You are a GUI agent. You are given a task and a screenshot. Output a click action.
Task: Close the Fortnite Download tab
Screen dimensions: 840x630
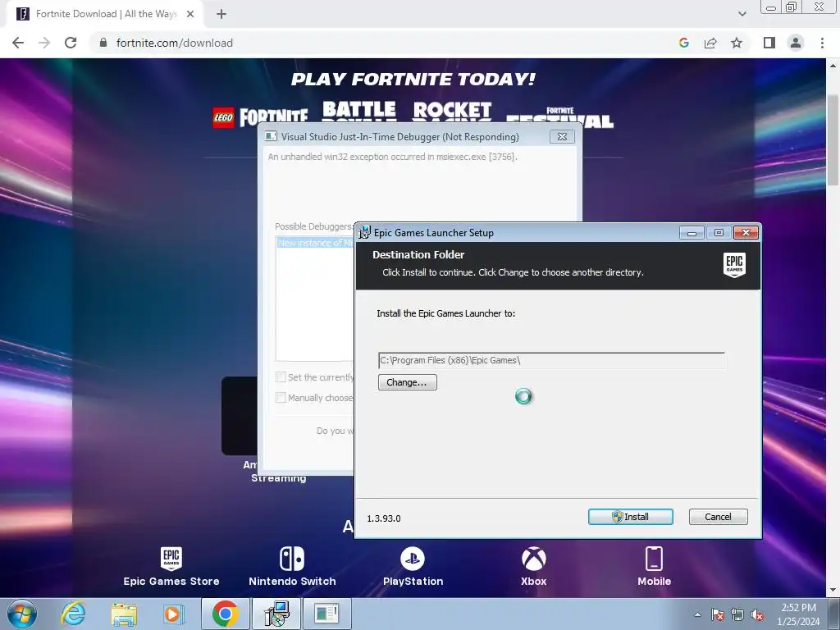[190, 14]
